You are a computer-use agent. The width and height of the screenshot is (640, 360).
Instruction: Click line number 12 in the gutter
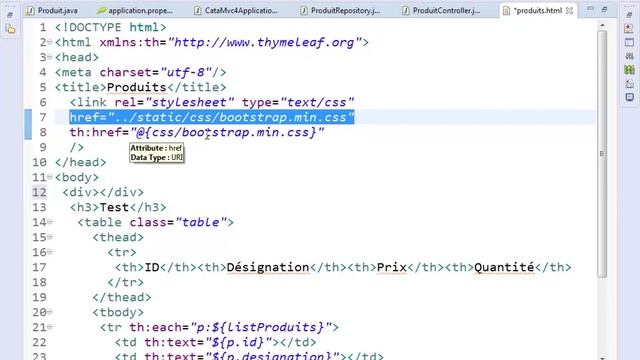40,192
